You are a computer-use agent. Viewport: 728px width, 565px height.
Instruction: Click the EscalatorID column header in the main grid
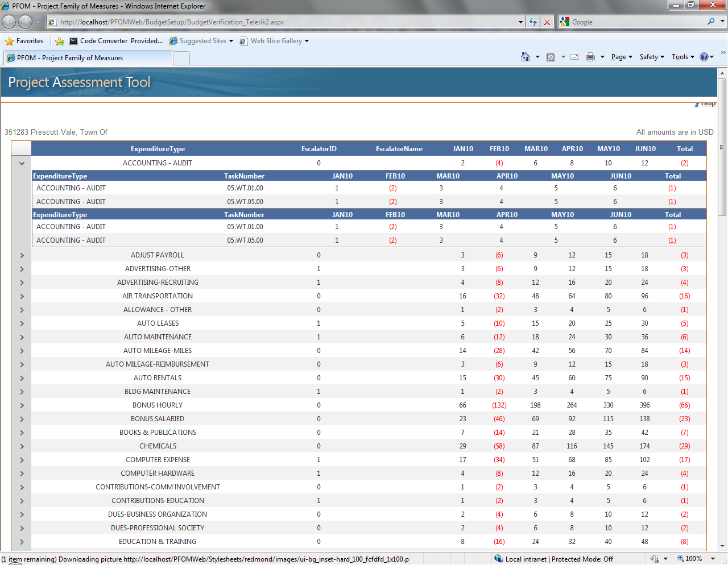coord(319,149)
